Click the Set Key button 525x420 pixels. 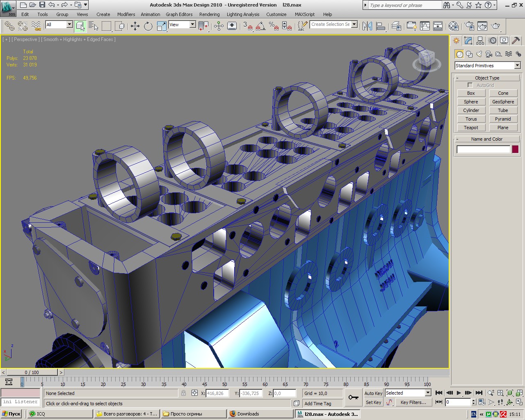(x=373, y=402)
